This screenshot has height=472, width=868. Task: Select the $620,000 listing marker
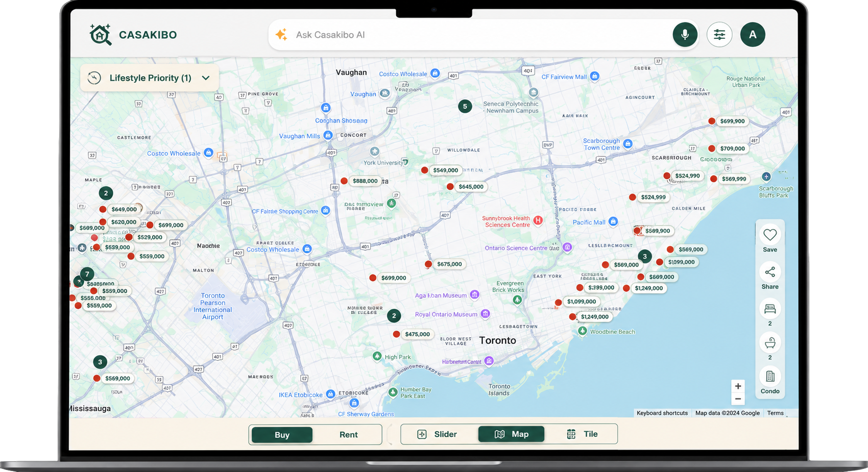(x=120, y=222)
